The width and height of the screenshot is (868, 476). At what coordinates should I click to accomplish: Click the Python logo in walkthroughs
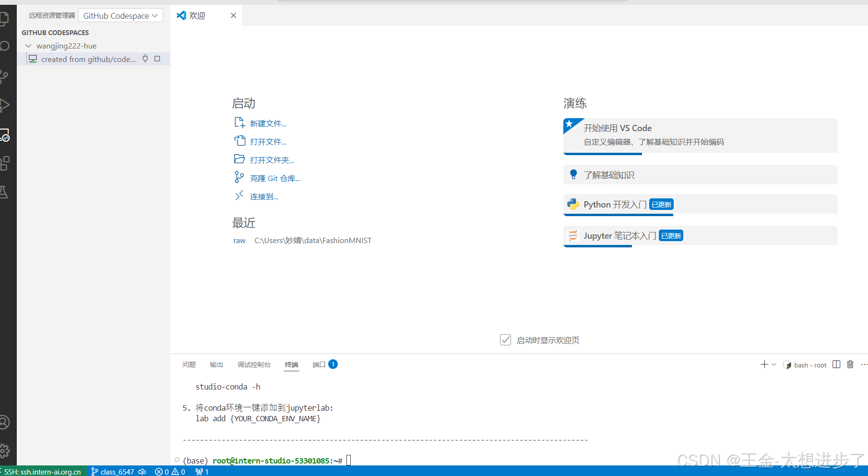click(x=573, y=204)
